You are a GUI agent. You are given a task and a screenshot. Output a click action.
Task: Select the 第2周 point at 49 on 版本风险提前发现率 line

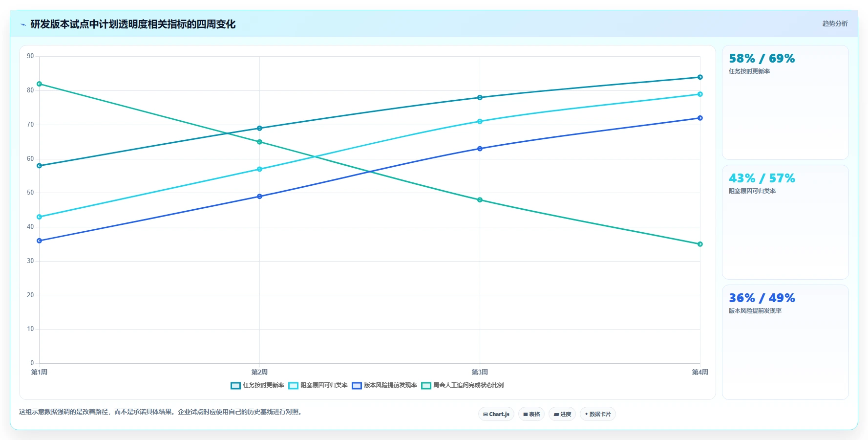click(x=259, y=197)
